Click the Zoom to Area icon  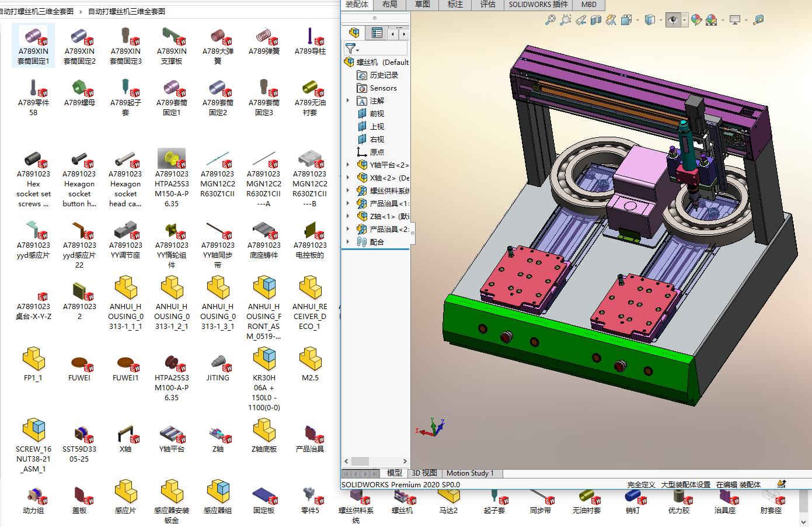(565, 20)
